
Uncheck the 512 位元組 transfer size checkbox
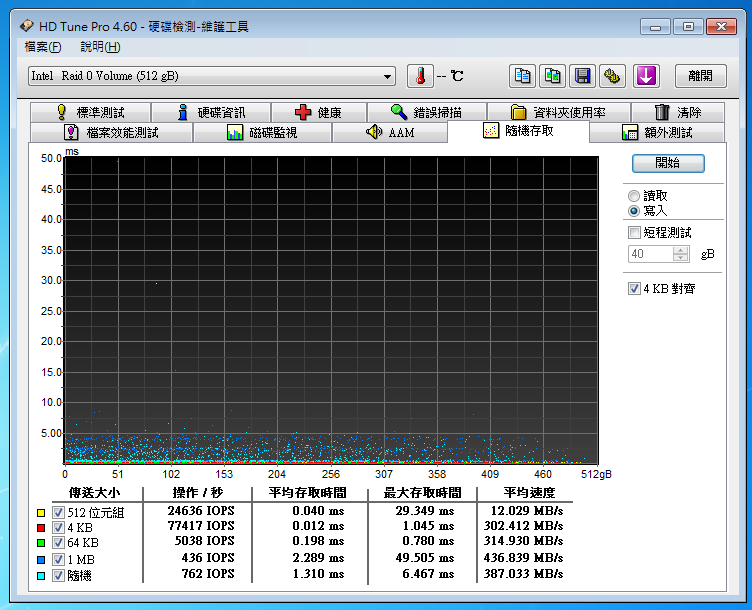click(x=59, y=513)
